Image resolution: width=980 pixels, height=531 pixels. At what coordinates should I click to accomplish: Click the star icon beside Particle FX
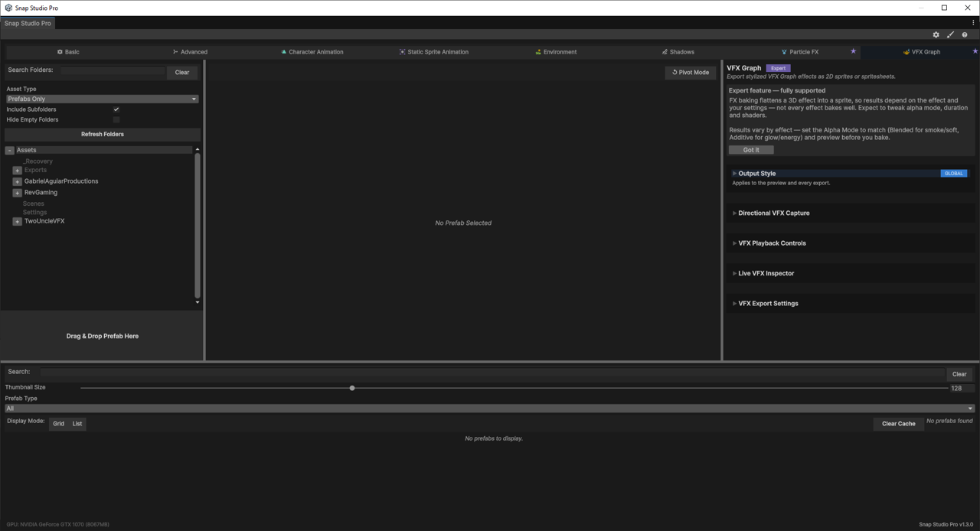[853, 51]
